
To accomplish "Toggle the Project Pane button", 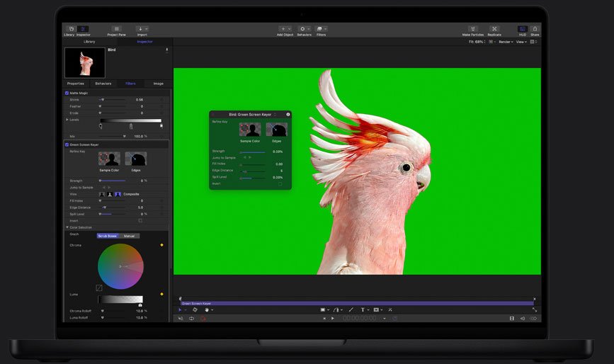I will point(116,29).
